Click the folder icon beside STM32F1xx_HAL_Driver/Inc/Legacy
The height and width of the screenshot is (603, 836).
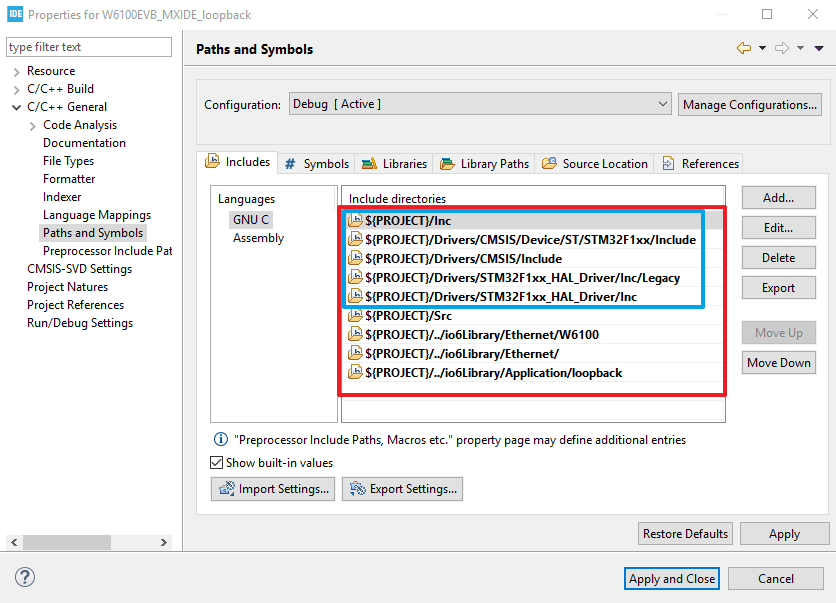(355, 278)
